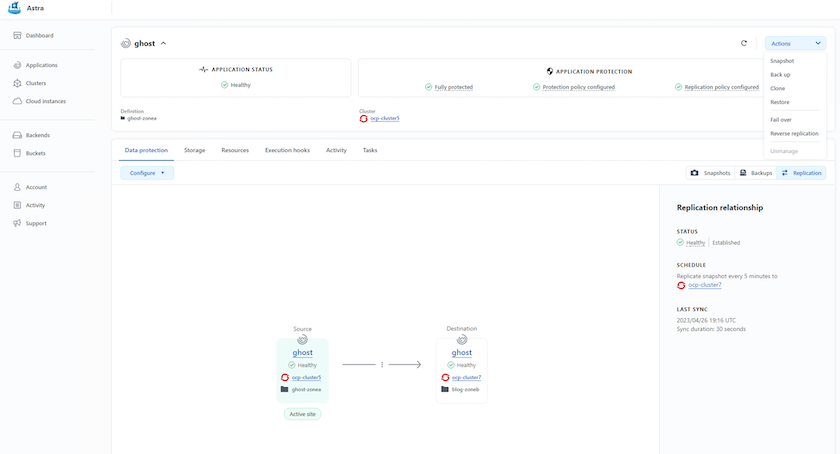Screen dimensions: 840x454
Task: Choose Back up from the Actions menu
Action: [780, 75]
